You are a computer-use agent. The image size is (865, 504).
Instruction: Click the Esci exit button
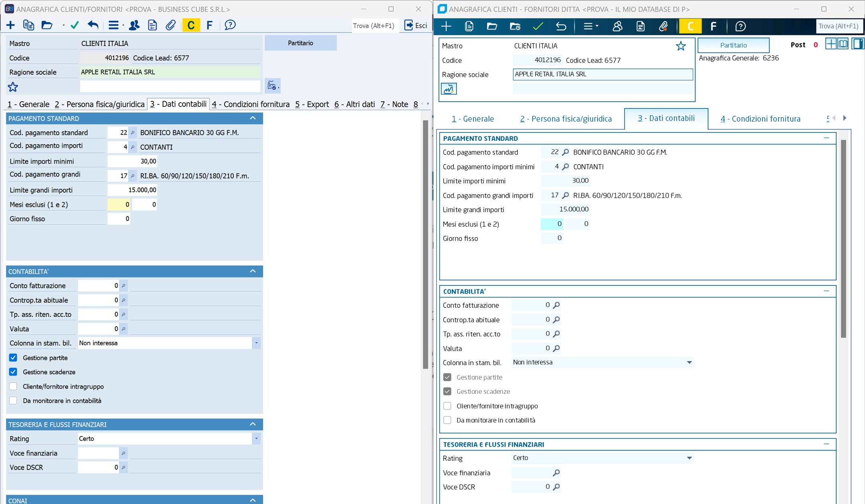coord(415,25)
